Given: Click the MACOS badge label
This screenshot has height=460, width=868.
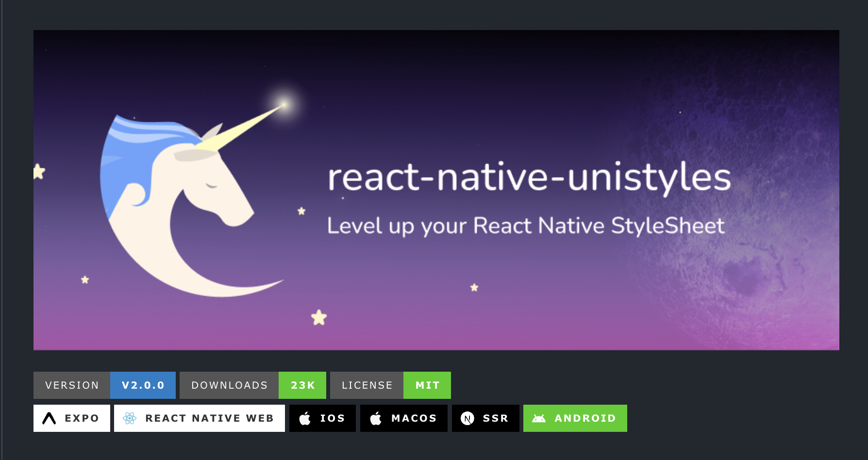Looking at the screenshot, I should click(414, 418).
